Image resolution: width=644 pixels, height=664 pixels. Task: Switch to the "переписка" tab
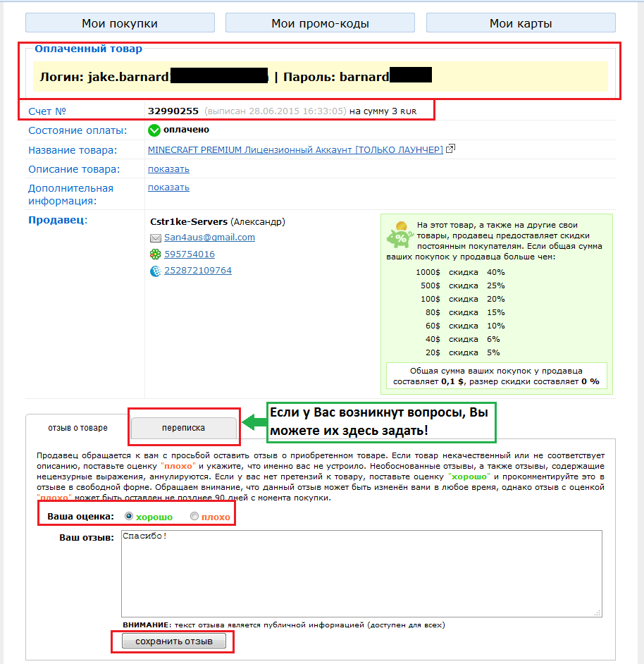click(x=183, y=427)
